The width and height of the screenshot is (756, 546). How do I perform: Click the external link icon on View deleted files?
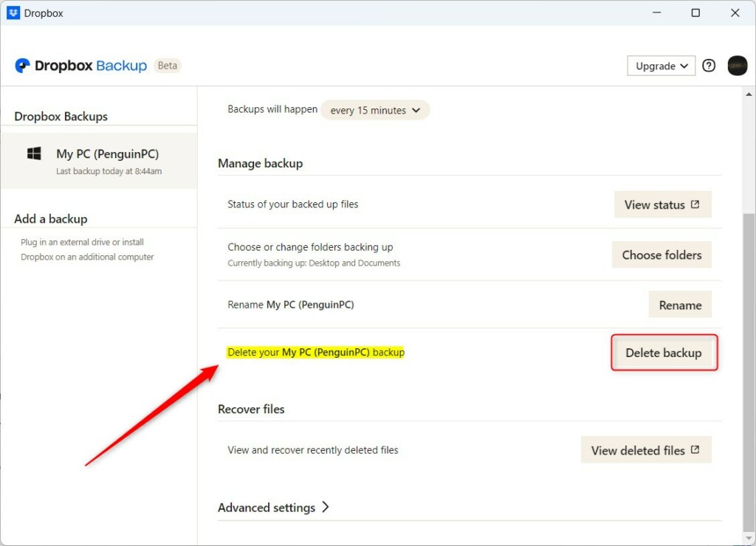(695, 449)
